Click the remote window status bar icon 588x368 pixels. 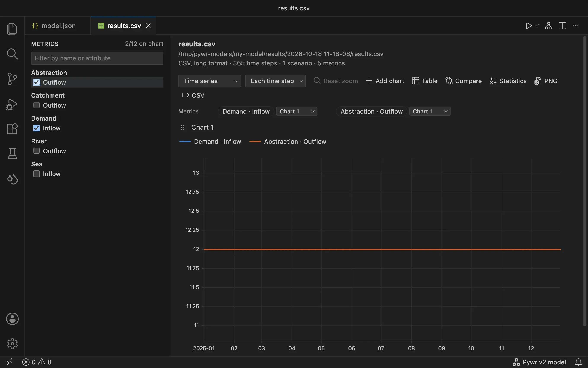(x=9, y=362)
